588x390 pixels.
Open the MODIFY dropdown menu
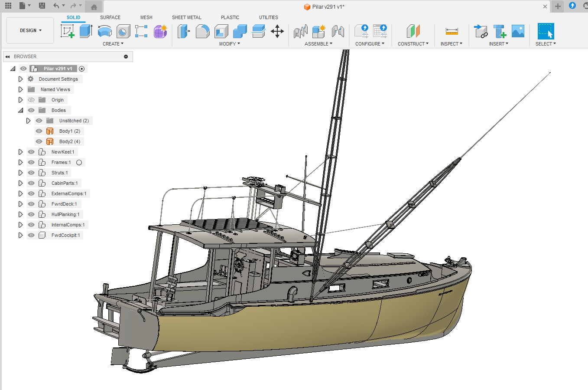[229, 44]
